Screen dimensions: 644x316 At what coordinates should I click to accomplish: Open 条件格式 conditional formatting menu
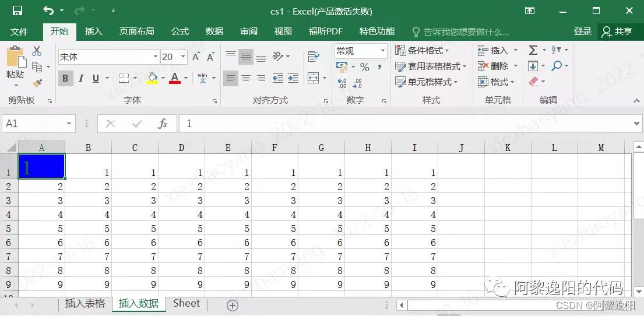coord(422,51)
